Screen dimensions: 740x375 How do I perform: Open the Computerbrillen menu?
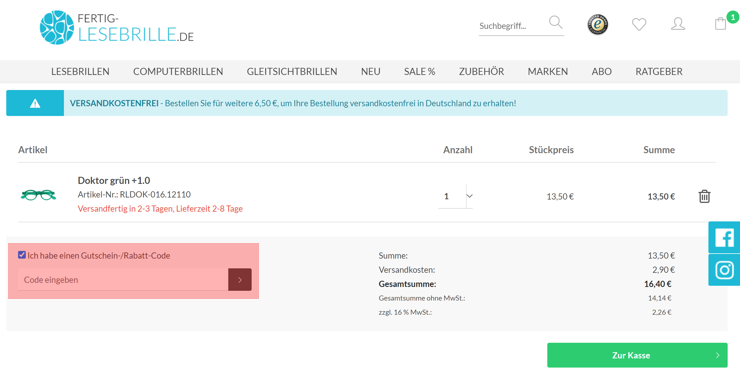[x=178, y=72]
